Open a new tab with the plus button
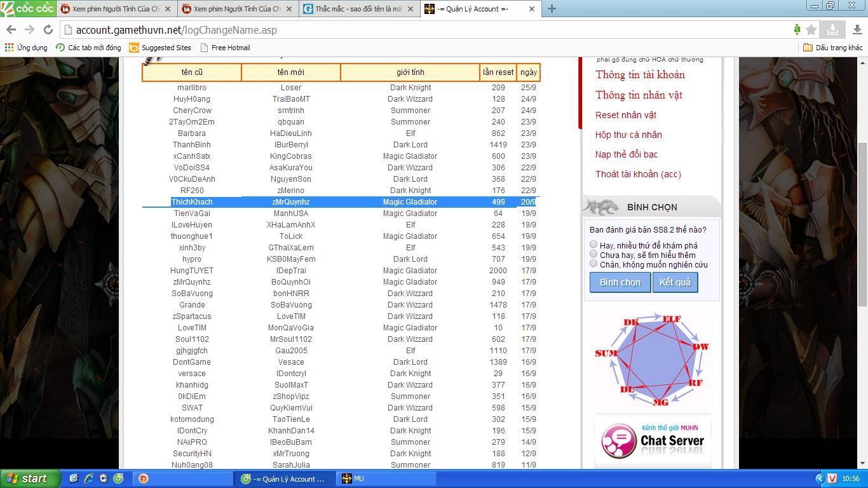868x488 pixels. 552,9
